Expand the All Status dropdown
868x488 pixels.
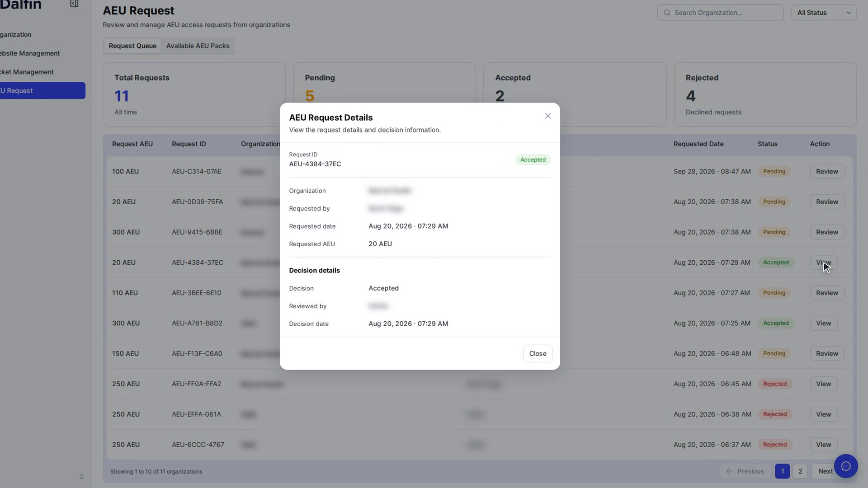click(824, 13)
